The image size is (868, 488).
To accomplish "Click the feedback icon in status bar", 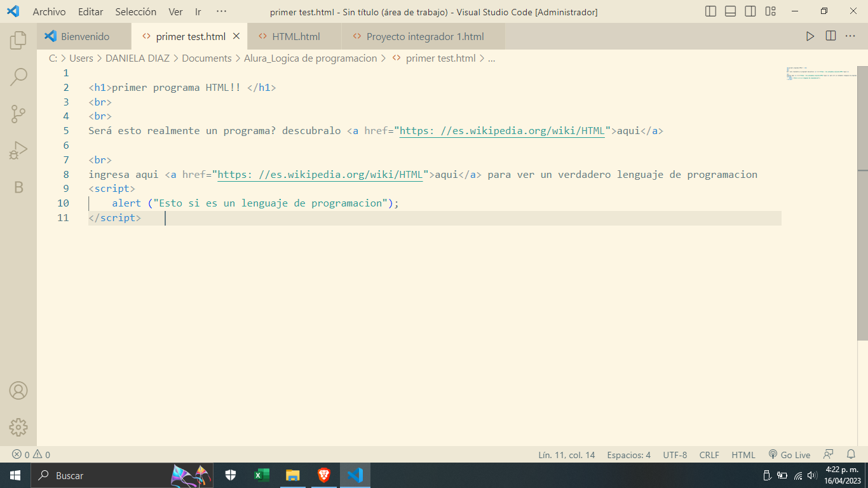I will point(828,454).
